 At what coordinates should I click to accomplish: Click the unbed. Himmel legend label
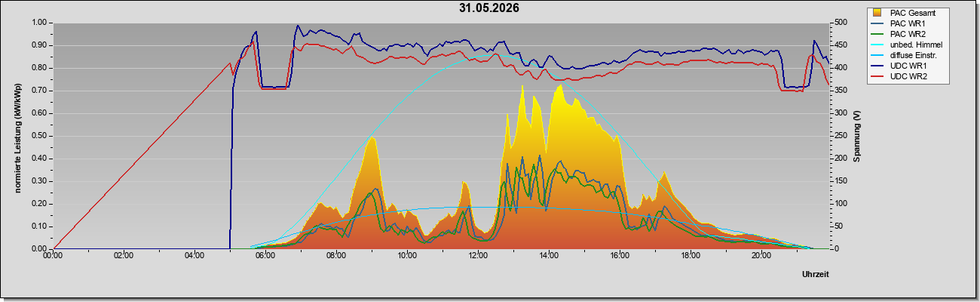pyautogui.click(x=916, y=45)
